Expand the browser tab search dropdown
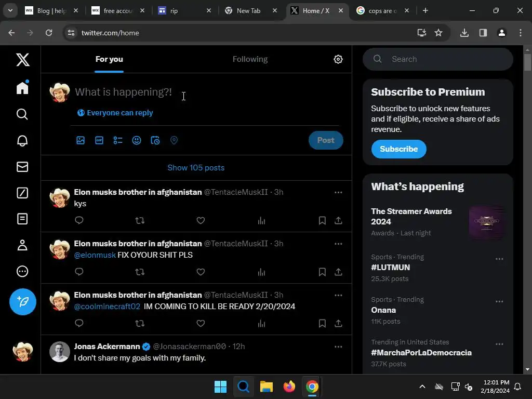 tap(10, 10)
